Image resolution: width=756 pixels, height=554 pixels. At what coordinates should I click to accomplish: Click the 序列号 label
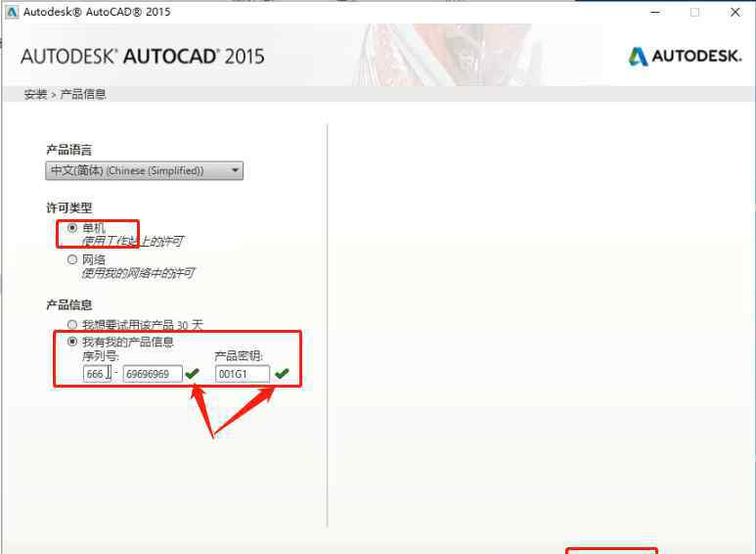point(101,356)
